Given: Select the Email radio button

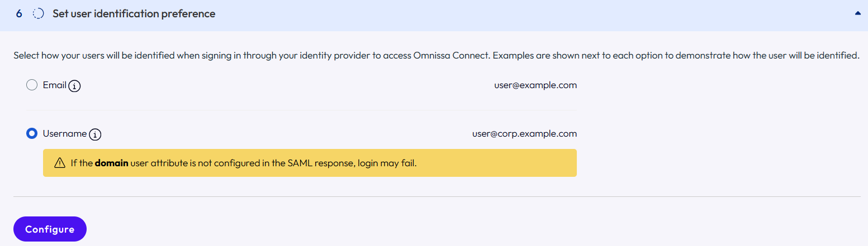Looking at the screenshot, I should [x=32, y=85].
